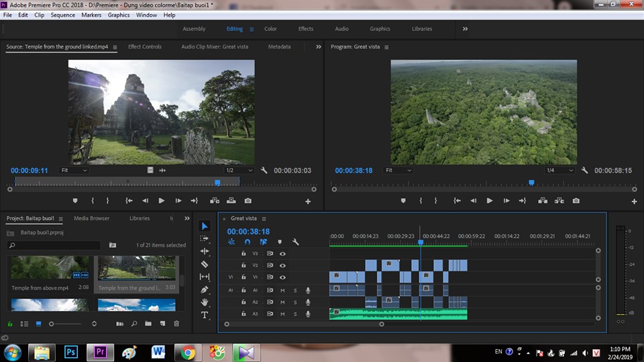
Task: Click Overwrite button in Source monitor
Action: coord(231,201)
